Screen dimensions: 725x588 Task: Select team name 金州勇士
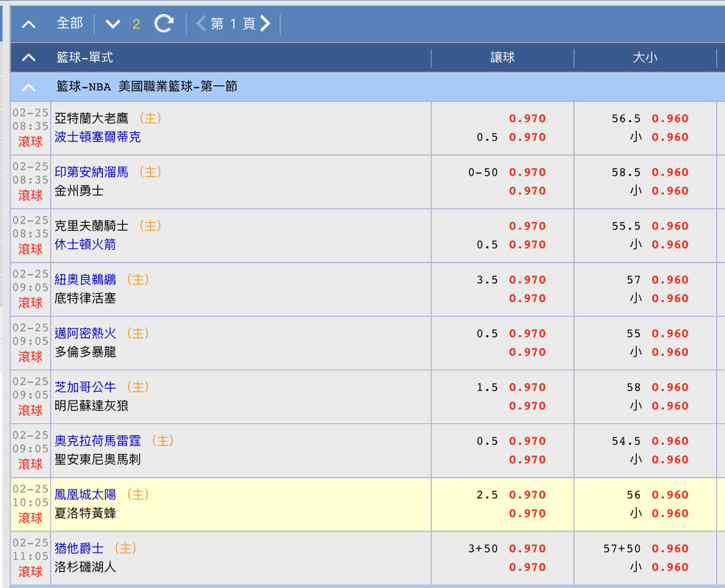pyautogui.click(x=79, y=190)
